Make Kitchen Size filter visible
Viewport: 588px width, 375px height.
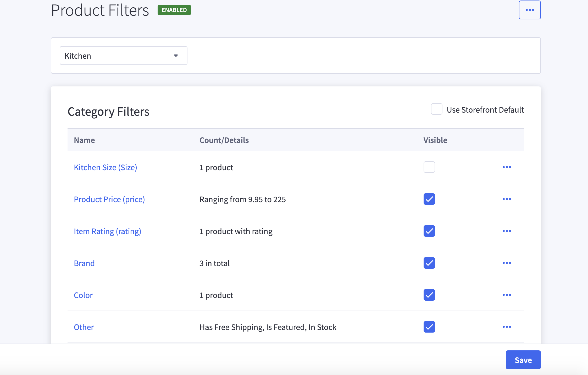(429, 167)
